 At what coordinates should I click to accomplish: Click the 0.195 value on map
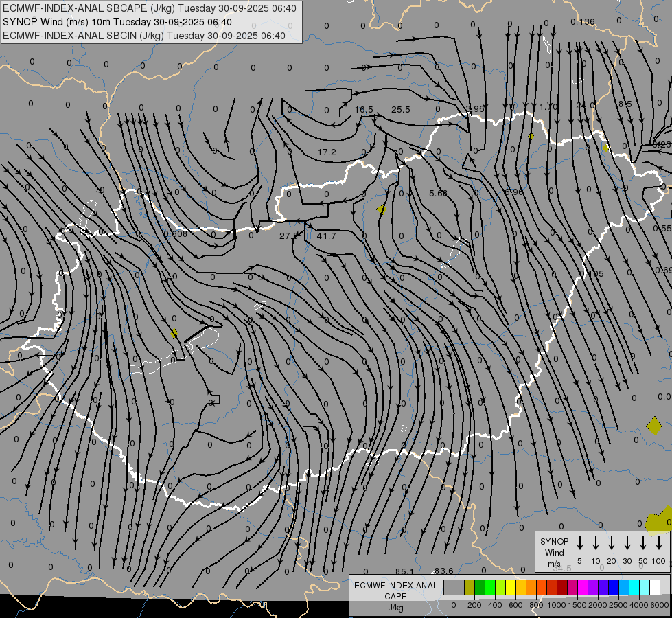[592, 273]
